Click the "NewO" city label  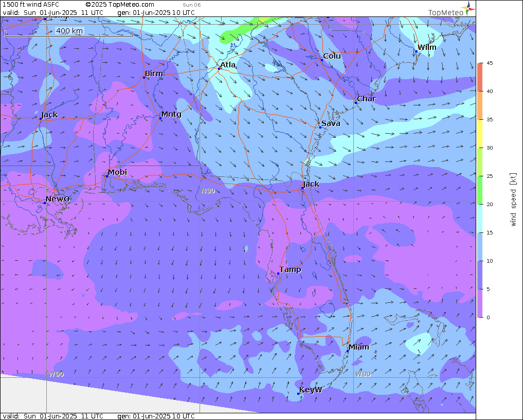point(58,199)
